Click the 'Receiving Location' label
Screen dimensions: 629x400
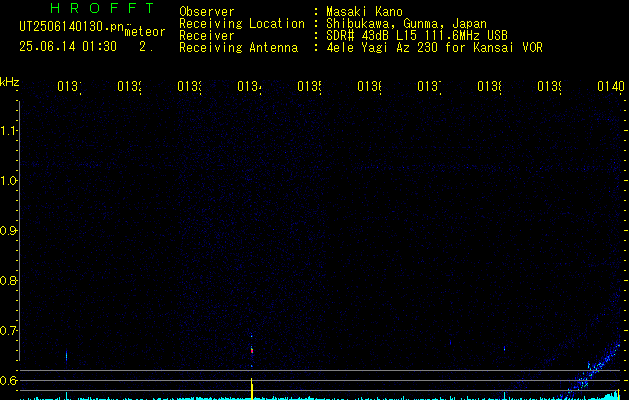point(242,24)
